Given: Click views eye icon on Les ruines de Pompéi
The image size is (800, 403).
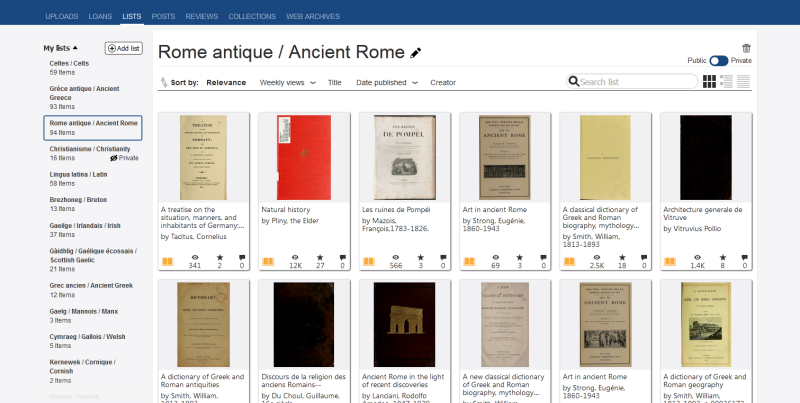Looking at the screenshot, I should click(395, 258).
